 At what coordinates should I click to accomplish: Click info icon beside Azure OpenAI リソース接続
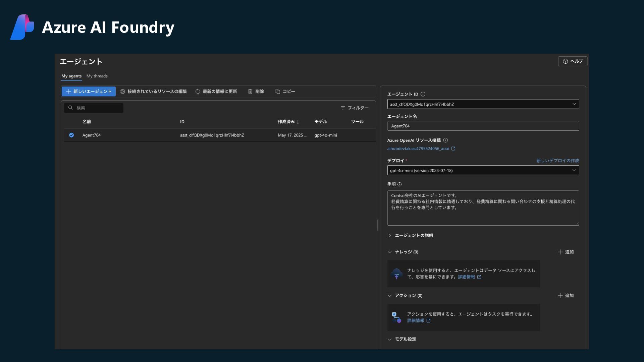[445, 140]
